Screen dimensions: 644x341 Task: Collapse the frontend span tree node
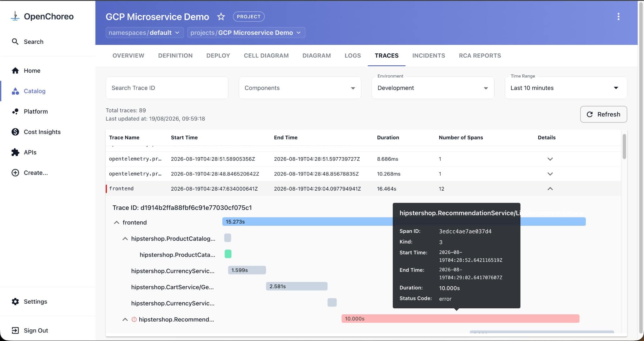pyautogui.click(x=116, y=222)
